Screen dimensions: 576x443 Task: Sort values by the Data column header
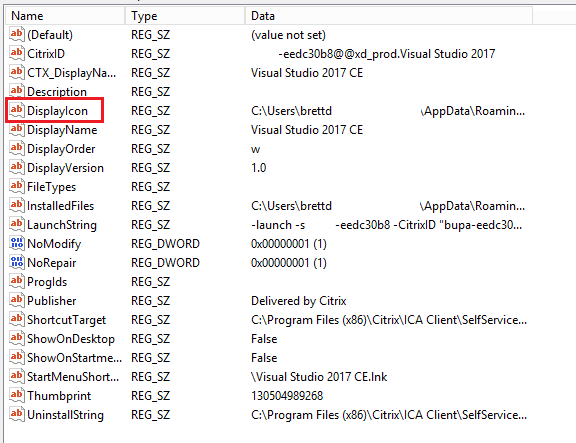(389, 16)
